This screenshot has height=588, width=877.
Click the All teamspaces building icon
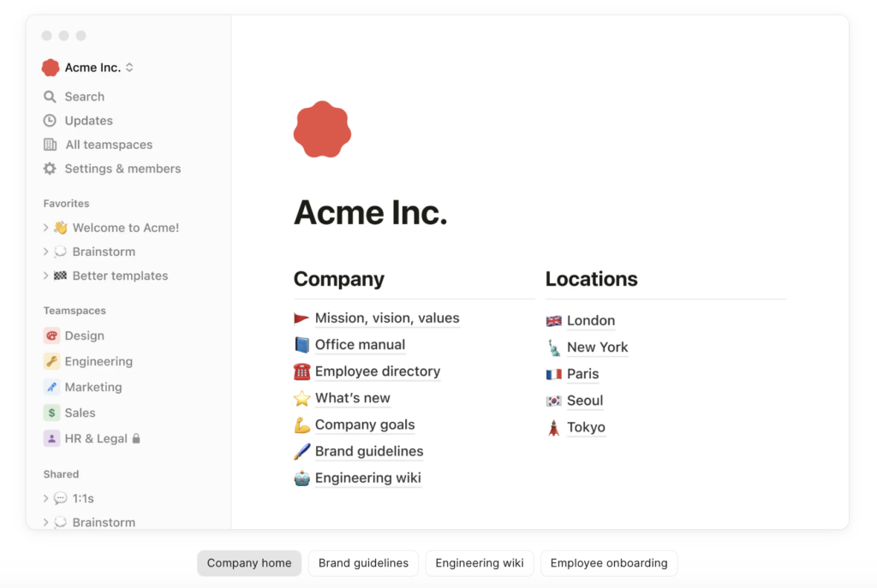tap(50, 145)
